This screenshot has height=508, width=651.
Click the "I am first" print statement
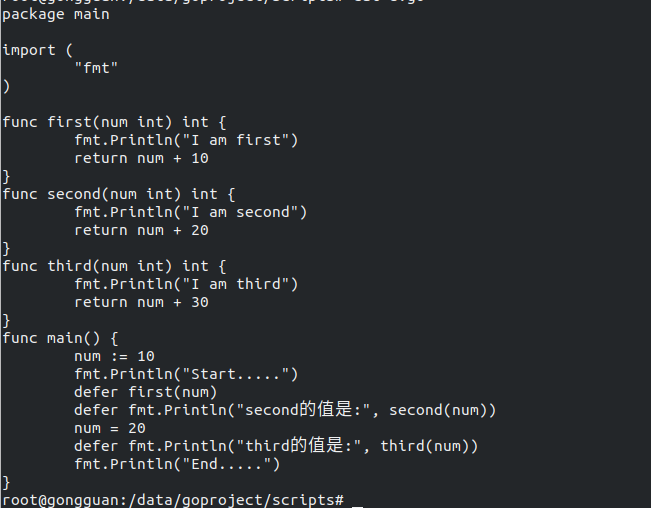(x=186, y=140)
